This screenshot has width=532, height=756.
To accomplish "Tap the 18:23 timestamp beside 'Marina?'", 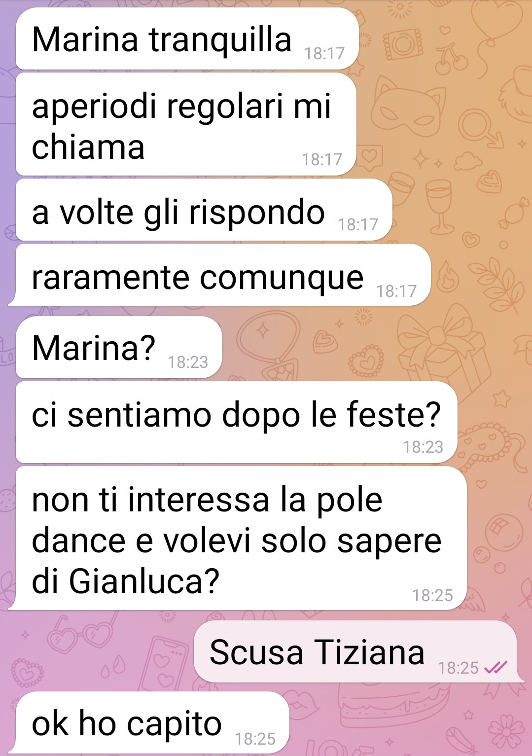I will pyautogui.click(x=188, y=362).
